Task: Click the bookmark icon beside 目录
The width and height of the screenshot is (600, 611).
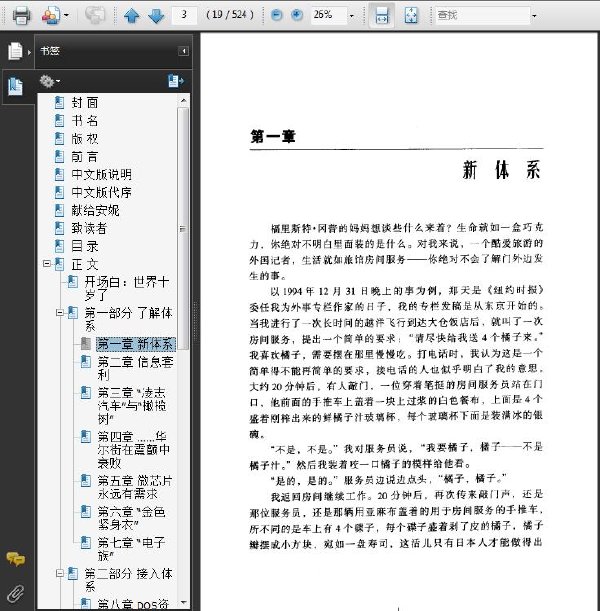Action: [59, 246]
